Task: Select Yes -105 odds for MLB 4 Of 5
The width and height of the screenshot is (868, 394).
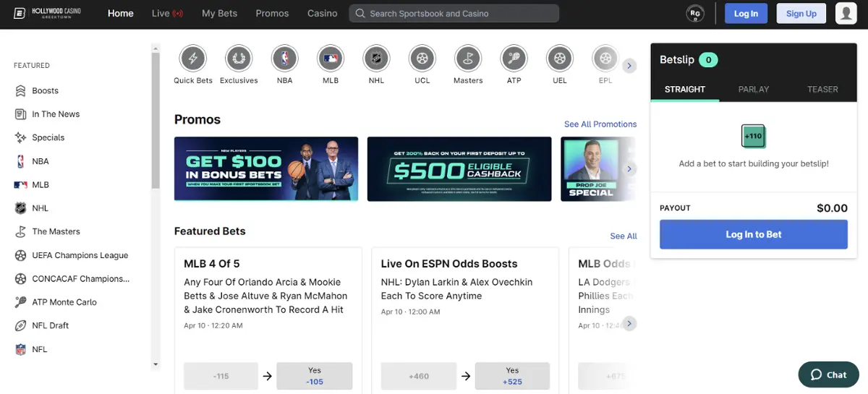Action: (315, 376)
